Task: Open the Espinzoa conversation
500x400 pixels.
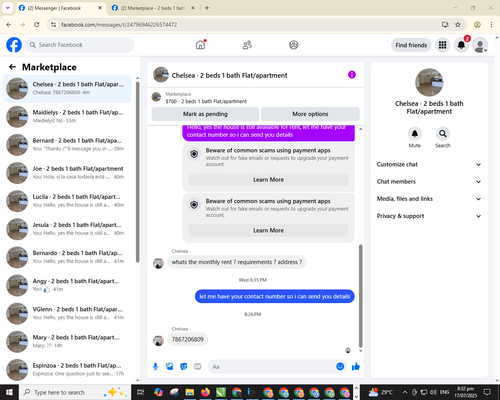Action: tap(68, 370)
